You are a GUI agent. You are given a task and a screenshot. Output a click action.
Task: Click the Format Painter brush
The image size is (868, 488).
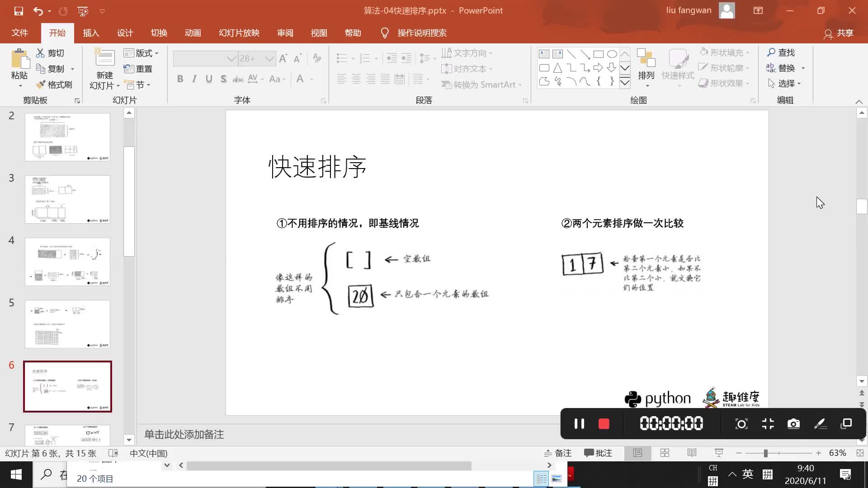(x=54, y=84)
